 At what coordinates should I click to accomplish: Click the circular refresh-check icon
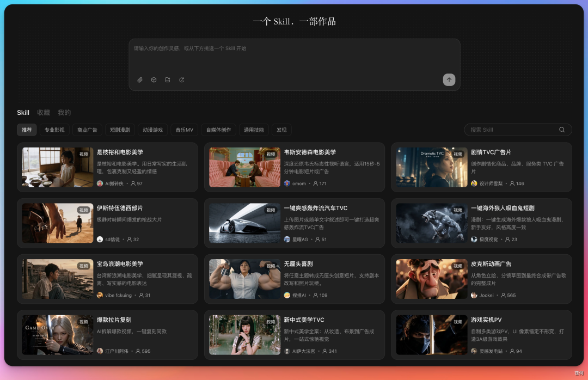click(x=181, y=80)
